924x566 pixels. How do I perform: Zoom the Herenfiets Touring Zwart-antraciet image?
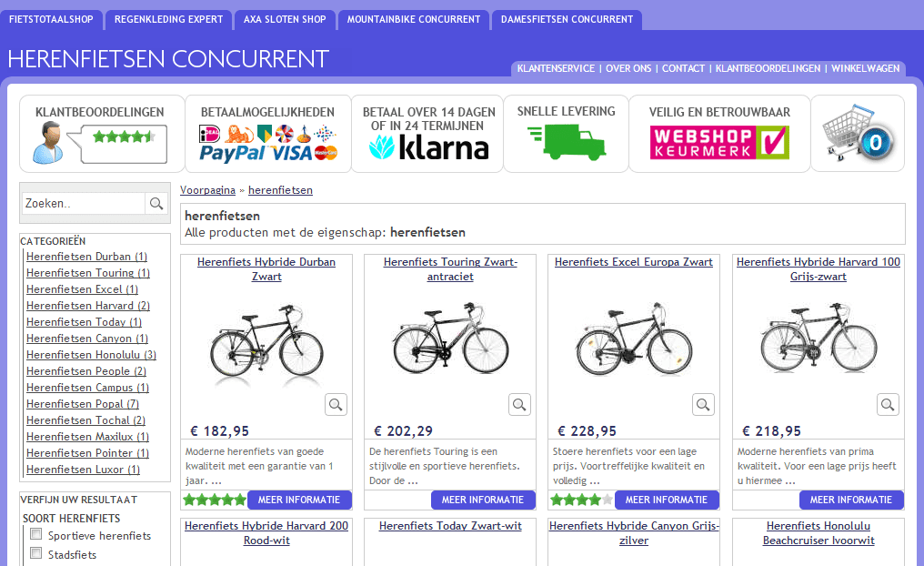click(x=519, y=404)
